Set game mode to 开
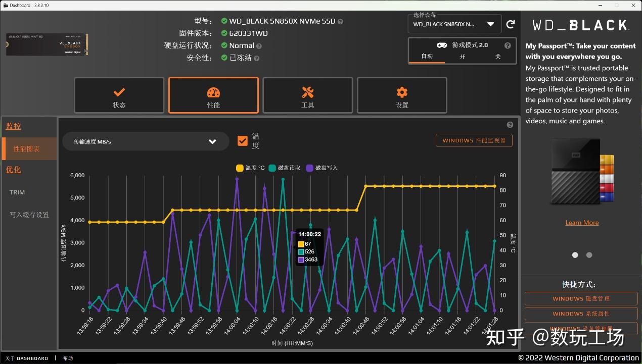This screenshot has height=364, width=642. [x=462, y=57]
